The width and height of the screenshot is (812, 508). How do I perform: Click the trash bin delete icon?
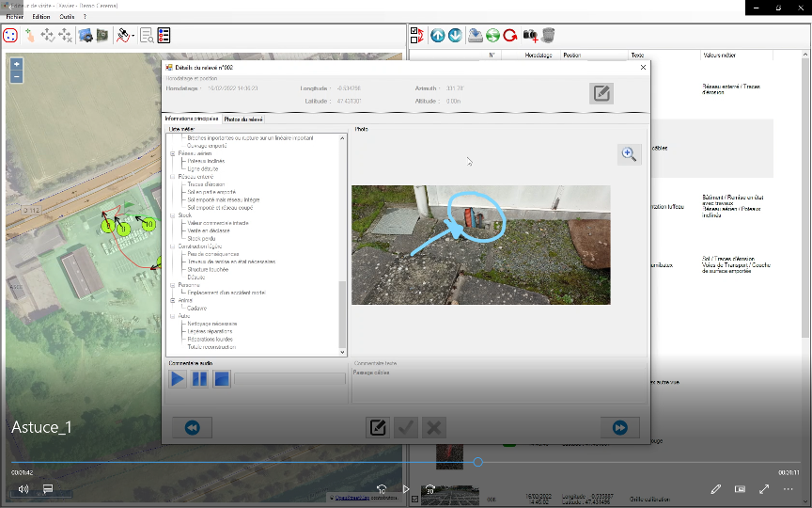pyautogui.click(x=548, y=36)
